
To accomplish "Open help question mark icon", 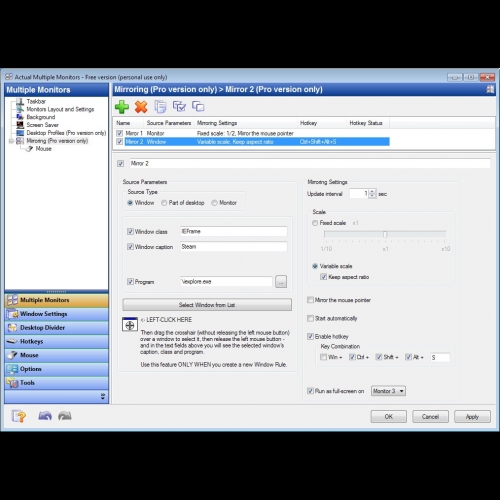I will 19,416.
